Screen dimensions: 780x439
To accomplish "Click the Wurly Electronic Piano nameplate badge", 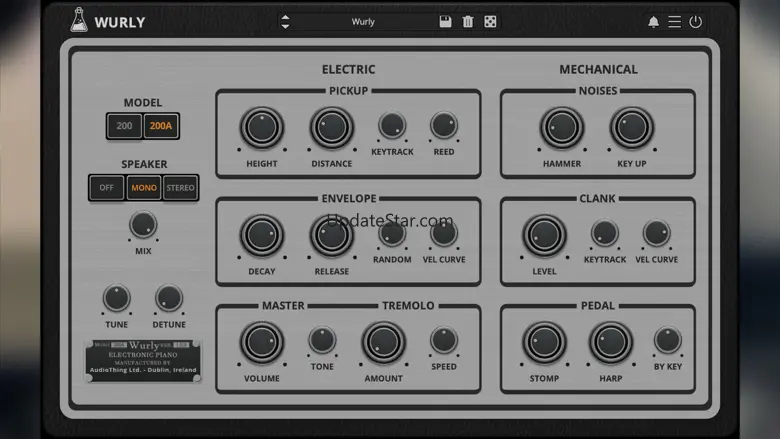I will (143, 360).
